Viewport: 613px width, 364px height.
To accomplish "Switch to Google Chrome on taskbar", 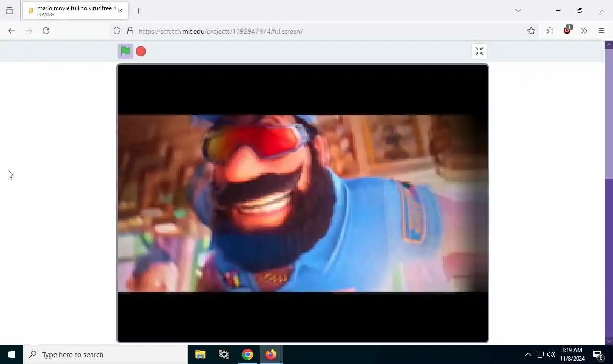I will pyautogui.click(x=248, y=354).
